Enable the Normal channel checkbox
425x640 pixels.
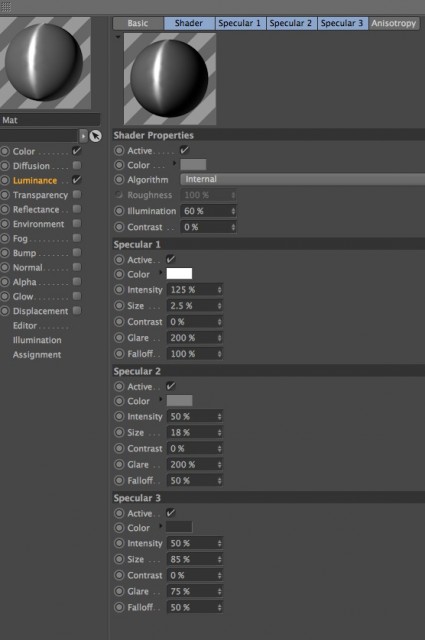pos(76,267)
